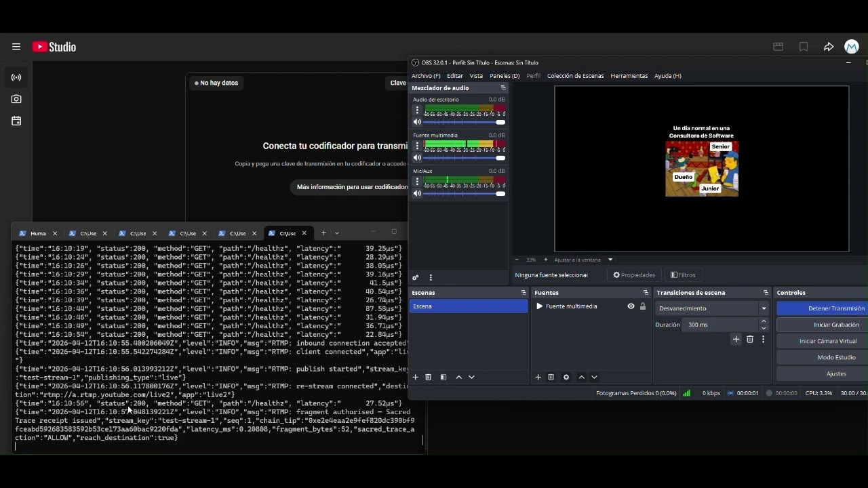This screenshot has height=488, width=868.
Task: Open scene filters icon in Escenas
Action: coord(443,377)
